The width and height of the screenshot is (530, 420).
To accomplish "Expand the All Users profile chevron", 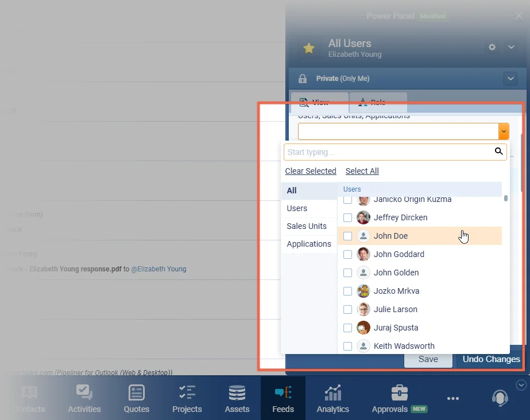I will [512, 47].
